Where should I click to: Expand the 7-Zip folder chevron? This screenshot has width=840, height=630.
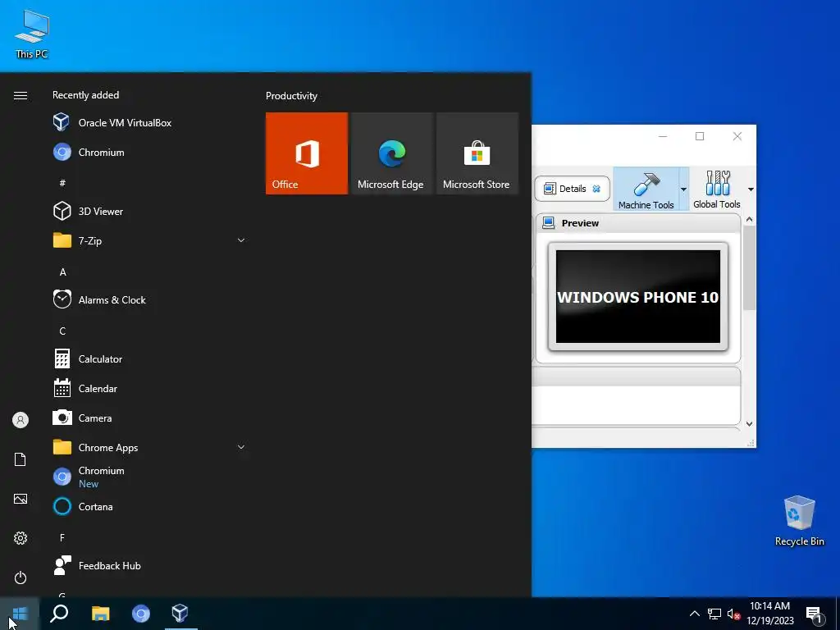(241, 240)
